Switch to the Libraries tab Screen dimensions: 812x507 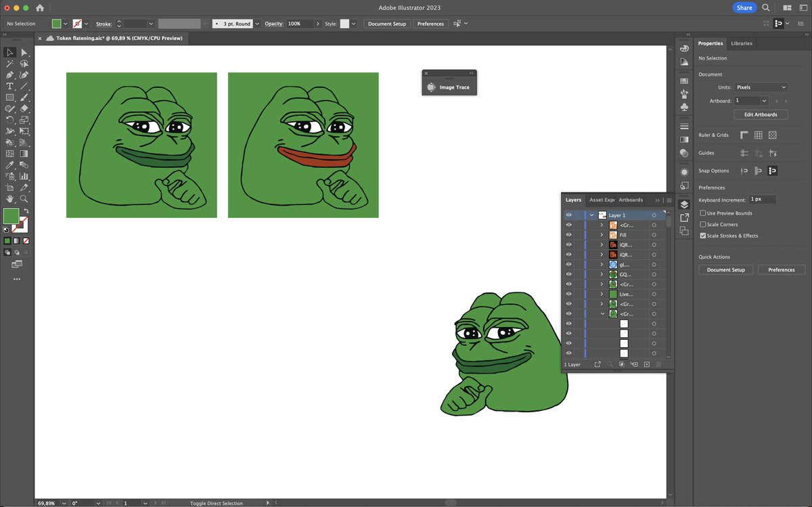pos(742,43)
